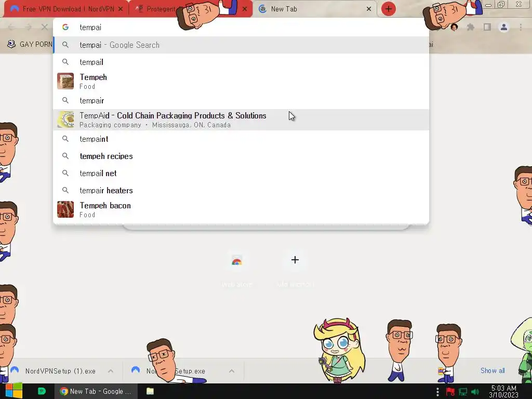532x399 pixels.
Task: Select 'tempair heaters' suggestion
Action: 241,190
